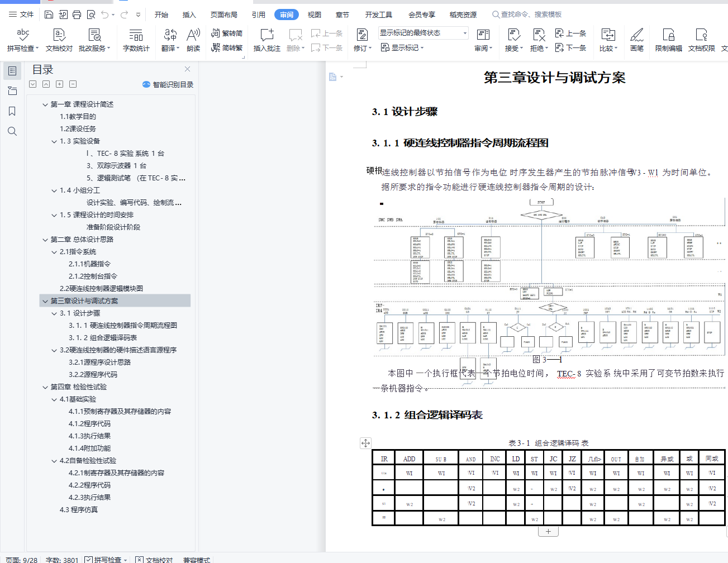Convert text with 简转繁
The image size is (728, 563).
(227, 48)
